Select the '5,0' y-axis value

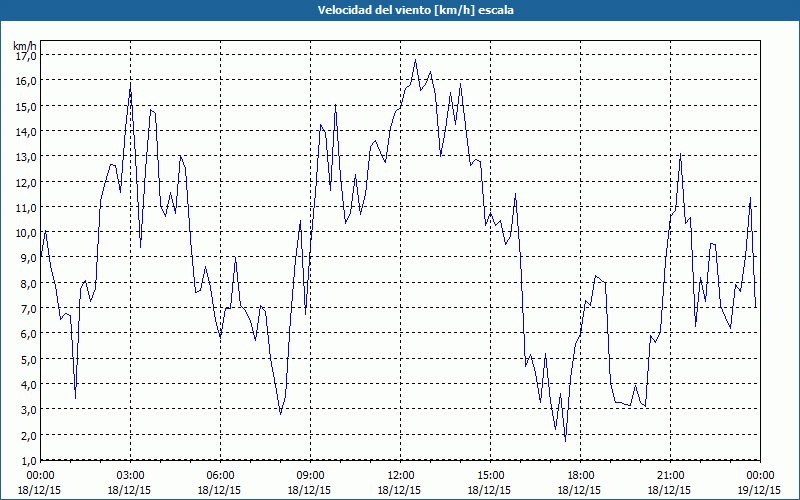[x=29, y=360]
